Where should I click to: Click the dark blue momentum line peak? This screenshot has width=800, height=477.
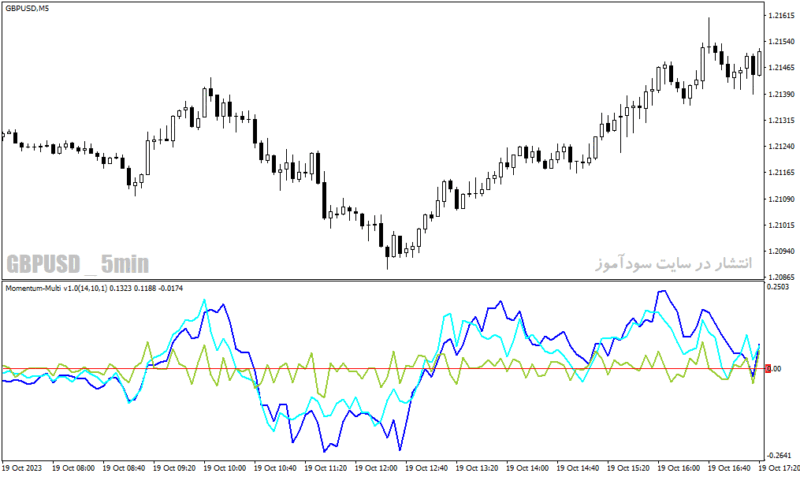[662, 291]
